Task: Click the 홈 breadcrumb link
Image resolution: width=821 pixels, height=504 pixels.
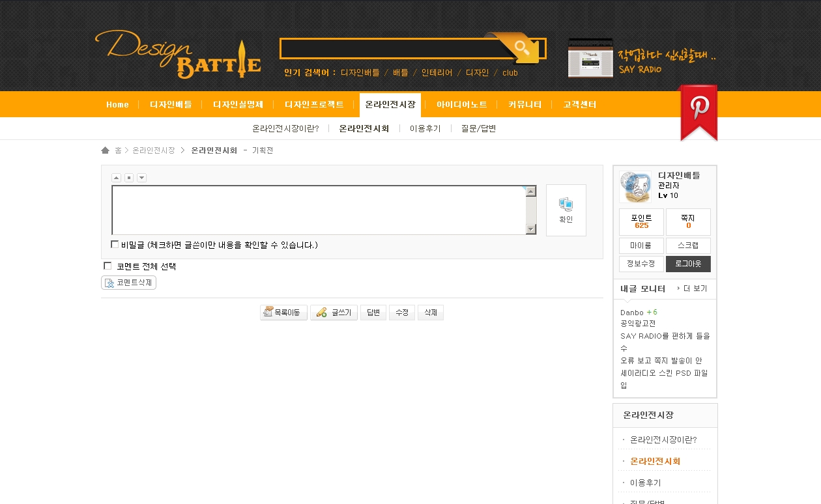Action: [x=118, y=150]
